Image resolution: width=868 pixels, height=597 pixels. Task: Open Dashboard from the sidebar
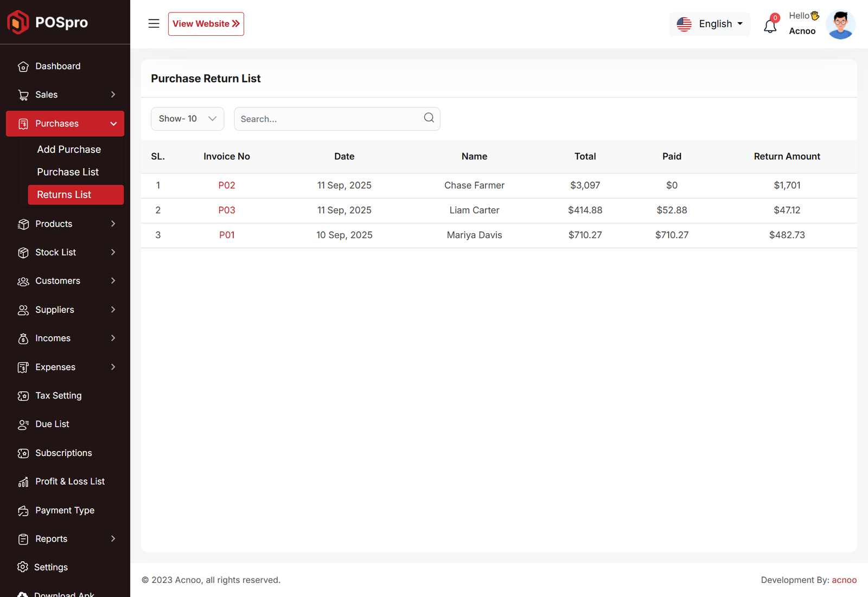(x=58, y=66)
